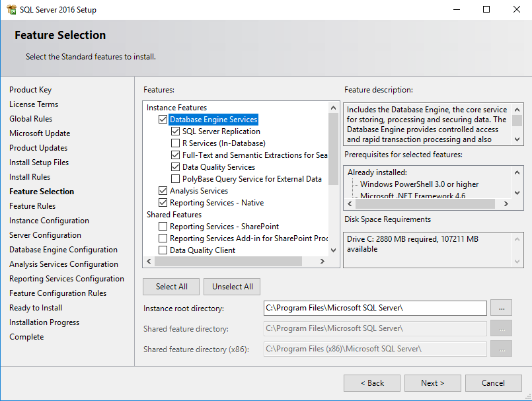Click down arrow of Feature description scrollbar
The width and height of the screenshot is (532, 401).
pos(517,139)
